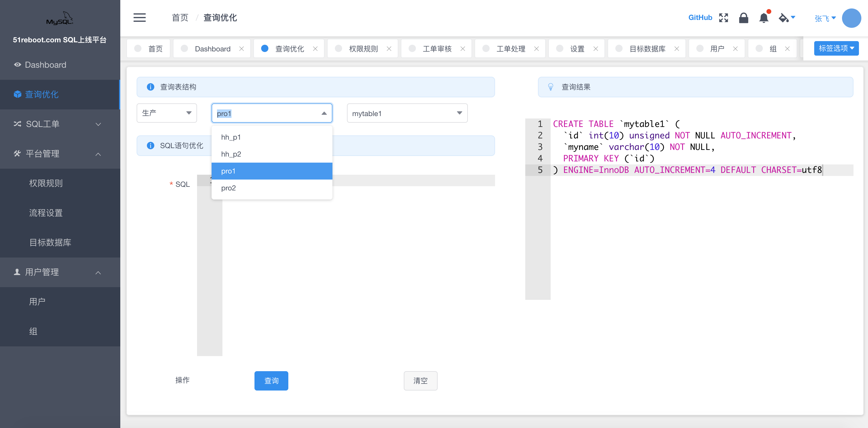Open Dashboard from the sidebar
Viewport: 868px width, 428px height.
click(60, 65)
